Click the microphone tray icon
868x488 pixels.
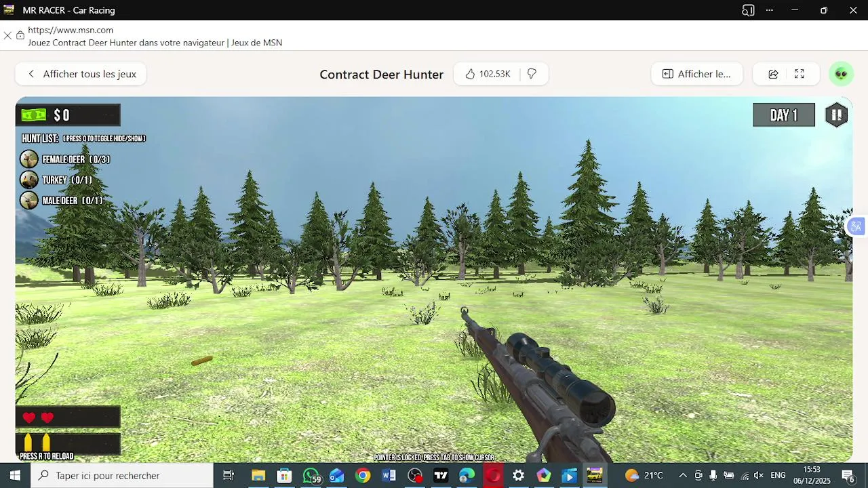(713, 476)
